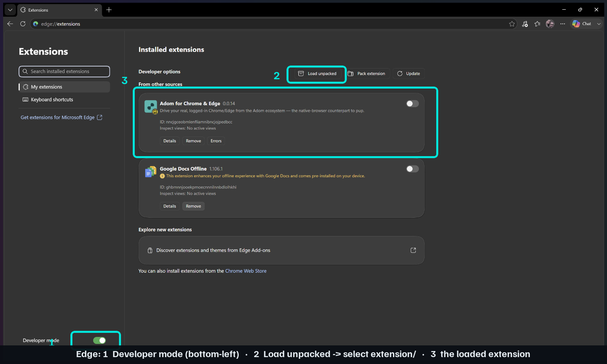607x364 pixels.
Task: Click the Google Docs version 1.106.1 text
Action: point(216,169)
